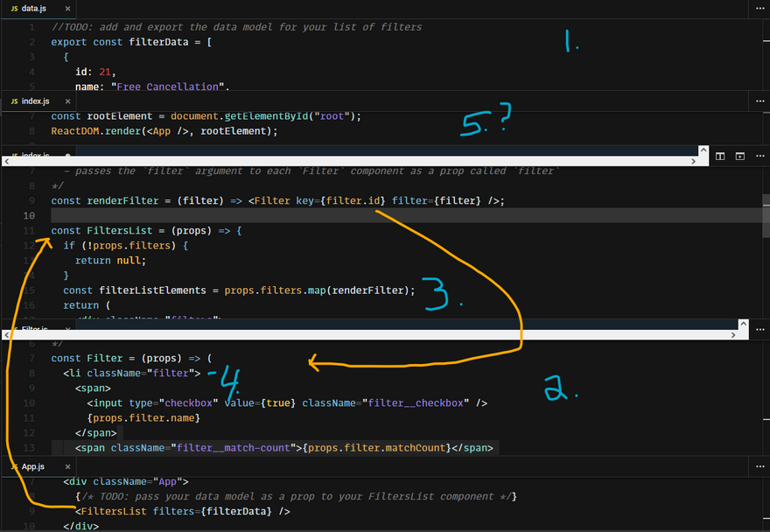The height and width of the screenshot is (532, 770).
Task: Close the data.js tab
Action: pyautogui.click(x=67, y=8)
